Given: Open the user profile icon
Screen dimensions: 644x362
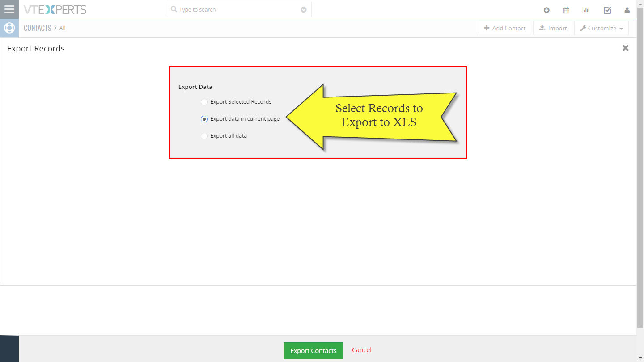Looking at the screenshot, I should click(627, 10).
